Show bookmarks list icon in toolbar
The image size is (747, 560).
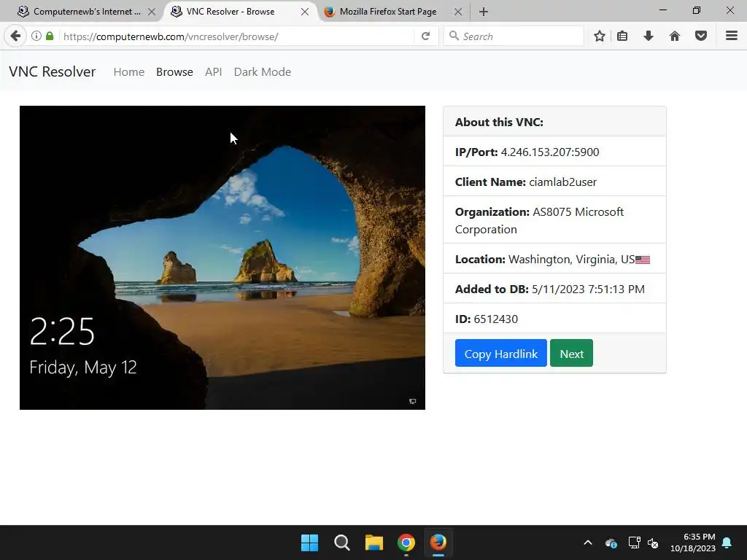coord(622,36)
